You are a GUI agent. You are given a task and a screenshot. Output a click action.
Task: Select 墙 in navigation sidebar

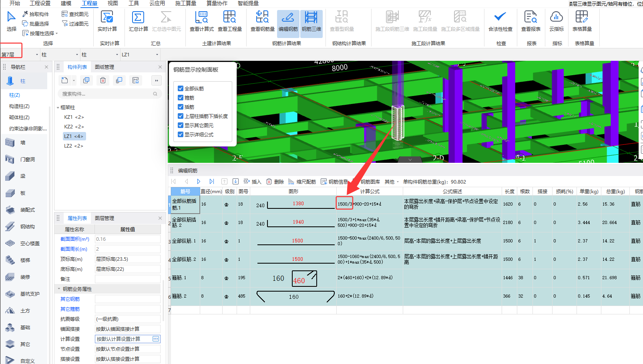(23, 142)
